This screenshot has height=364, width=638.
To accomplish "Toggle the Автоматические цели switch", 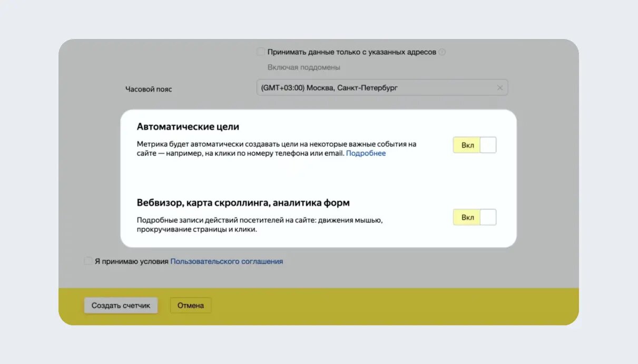I will [474, 145].
